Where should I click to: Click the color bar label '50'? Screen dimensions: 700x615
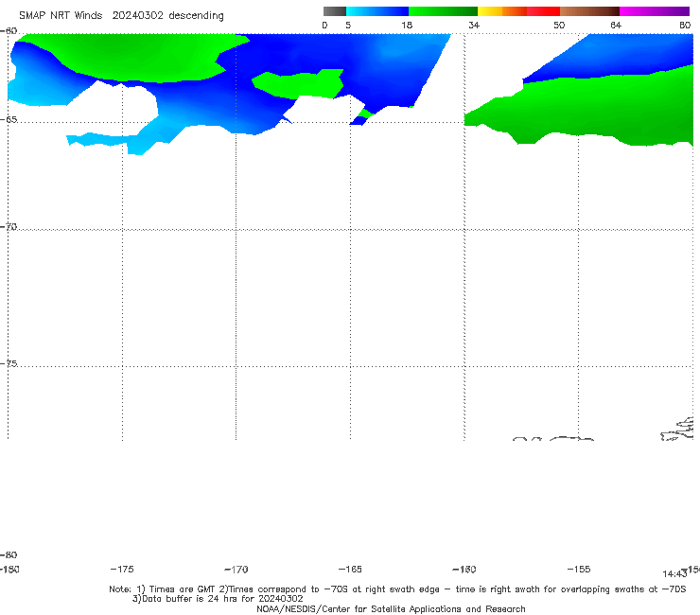coord(559,25)
